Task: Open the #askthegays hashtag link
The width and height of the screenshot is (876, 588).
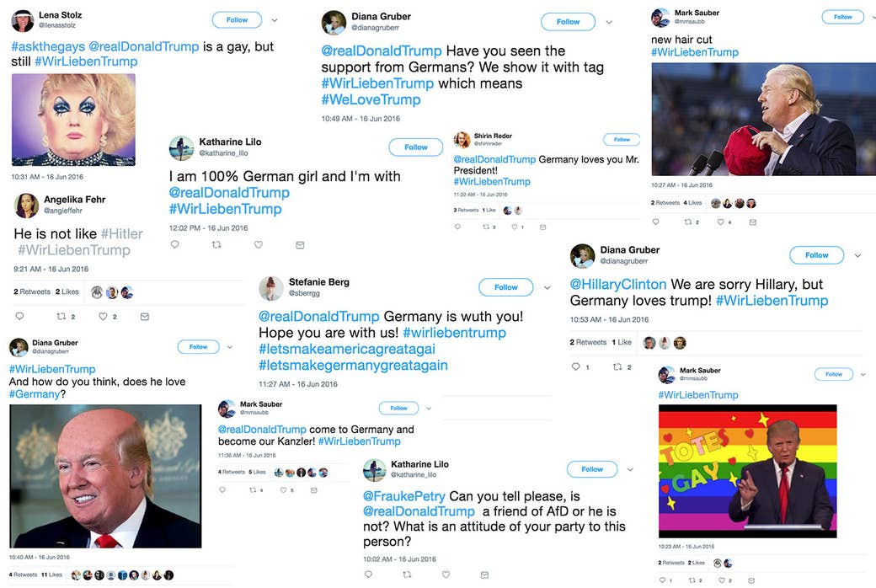Action: [x=48, y=46]
